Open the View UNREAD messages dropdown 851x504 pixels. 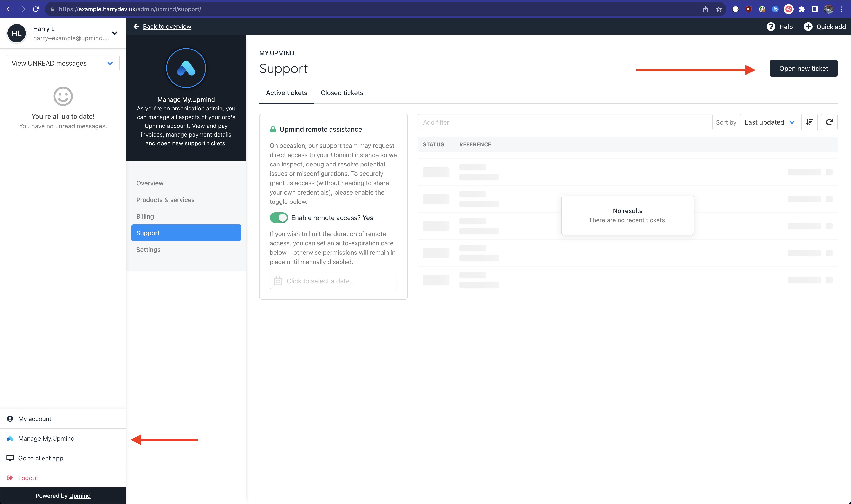click(63, 63)
